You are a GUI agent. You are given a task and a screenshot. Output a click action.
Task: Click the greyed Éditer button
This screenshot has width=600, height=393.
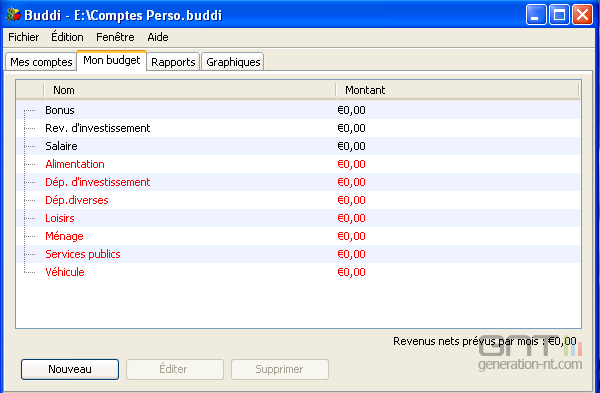[x=175, y=369]
